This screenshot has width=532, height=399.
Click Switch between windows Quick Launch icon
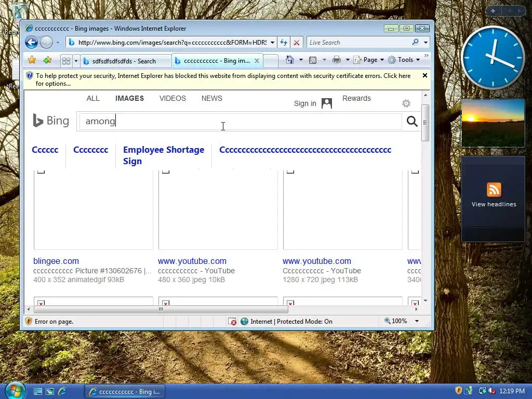tap(50, 392)
